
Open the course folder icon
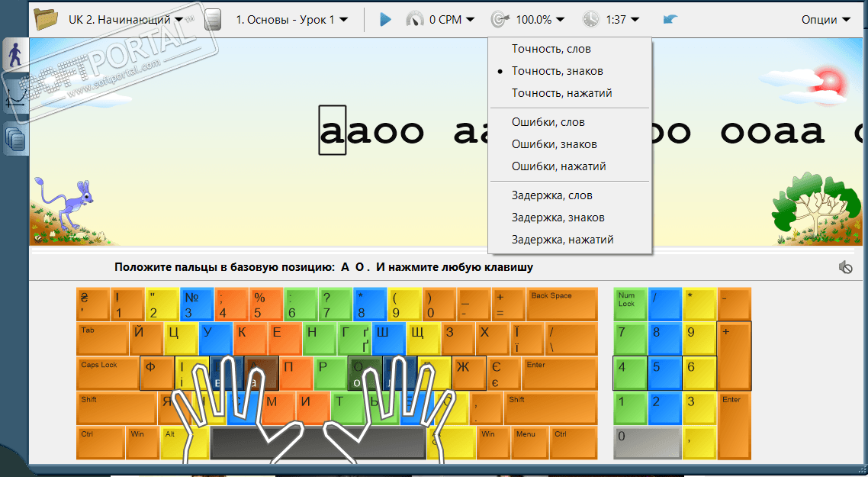[x=46, y=19]
